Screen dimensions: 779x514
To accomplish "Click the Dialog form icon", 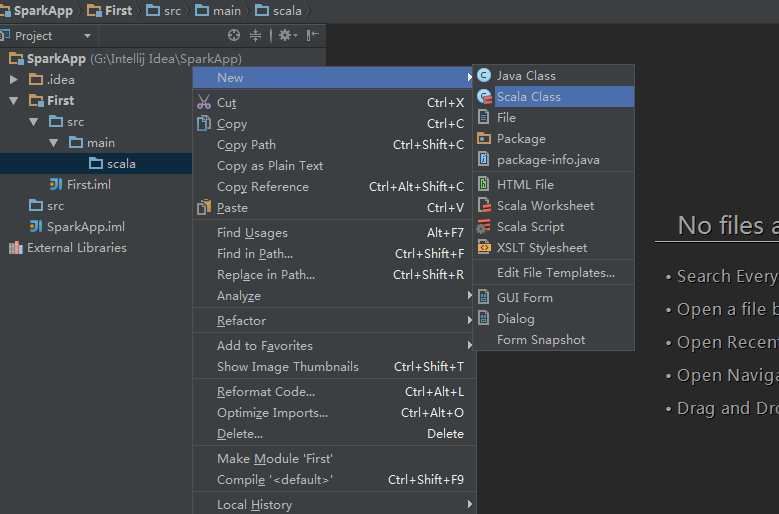I will coord(483,318).
